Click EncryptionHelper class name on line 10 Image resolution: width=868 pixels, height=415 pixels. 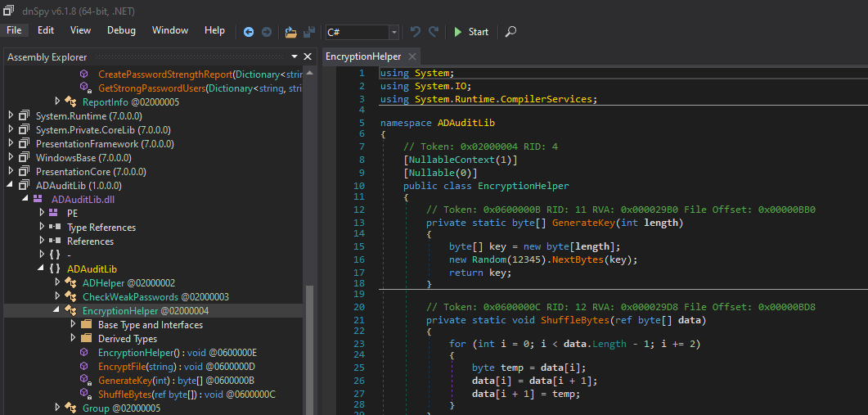click(523, 186)
